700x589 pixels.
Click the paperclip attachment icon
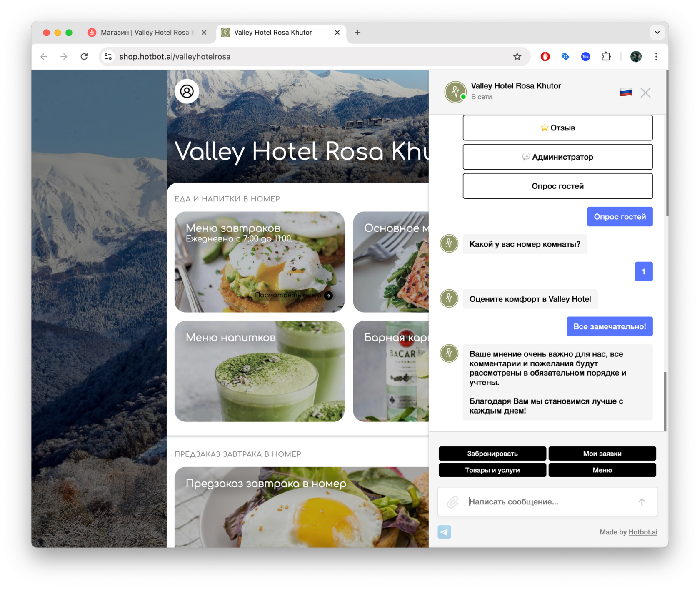(x=452, y=501)
